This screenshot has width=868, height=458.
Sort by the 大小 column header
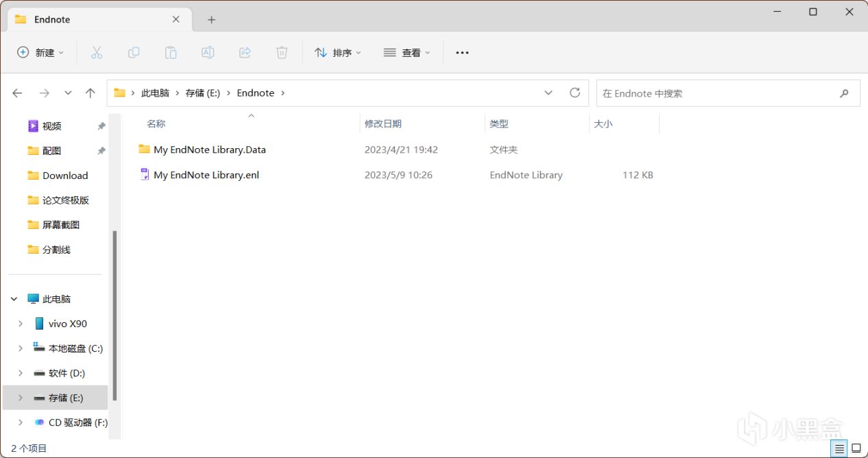pos(603,124)
